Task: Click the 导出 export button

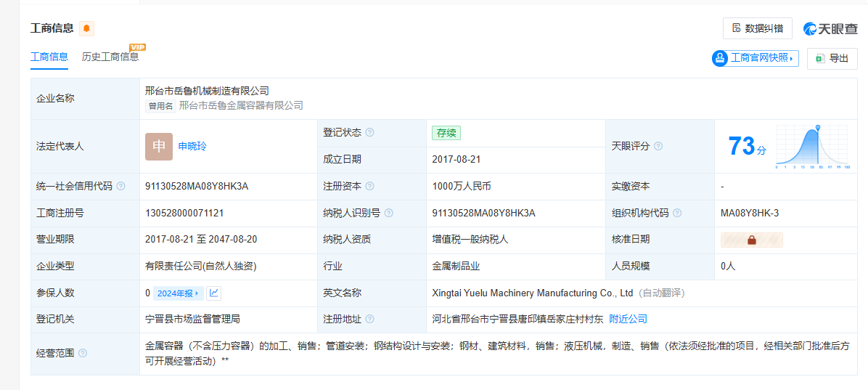Action: [x=832, y=58]
